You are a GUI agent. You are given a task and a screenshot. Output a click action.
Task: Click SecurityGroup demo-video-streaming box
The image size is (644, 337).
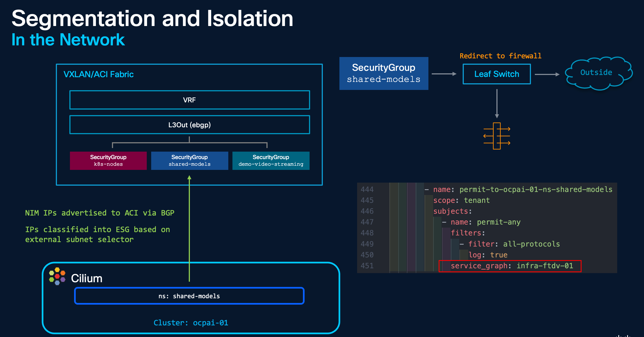pyautogui.click(x=271, y=160)
